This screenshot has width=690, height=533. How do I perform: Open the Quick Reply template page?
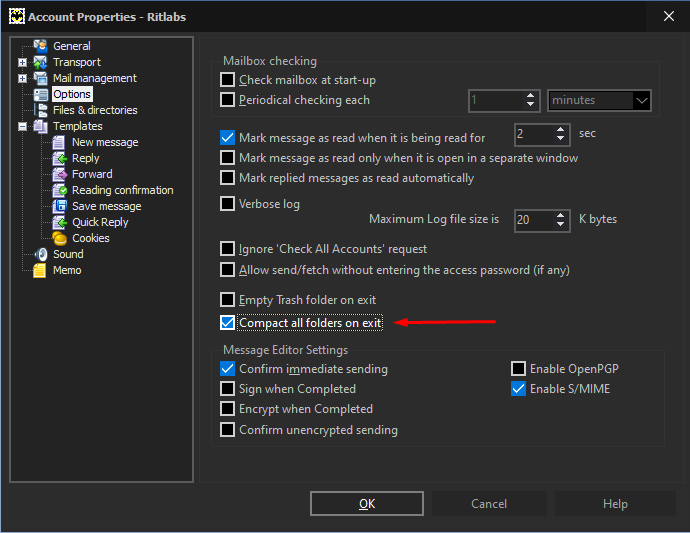pos(100,222)
